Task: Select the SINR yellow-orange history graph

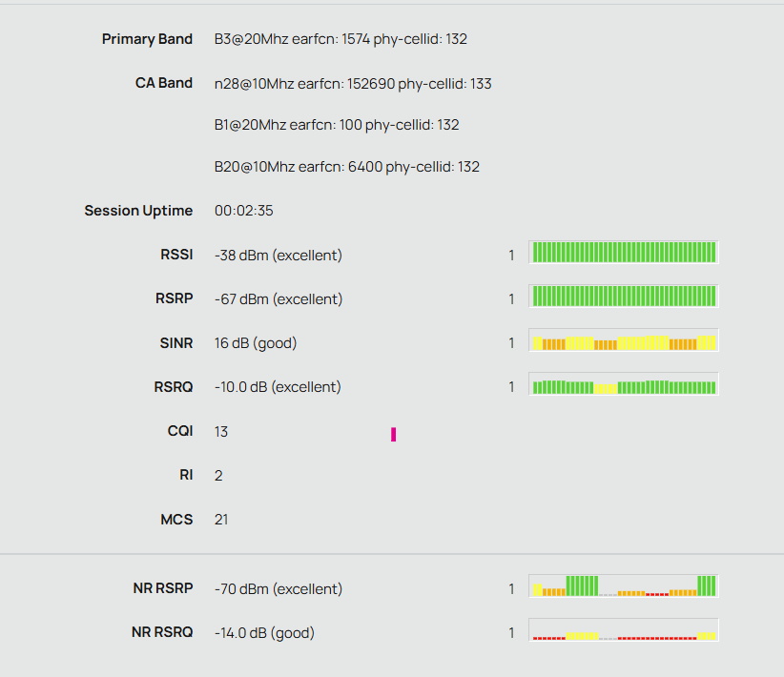Action: pyautogui.click(x=623, y=341)
